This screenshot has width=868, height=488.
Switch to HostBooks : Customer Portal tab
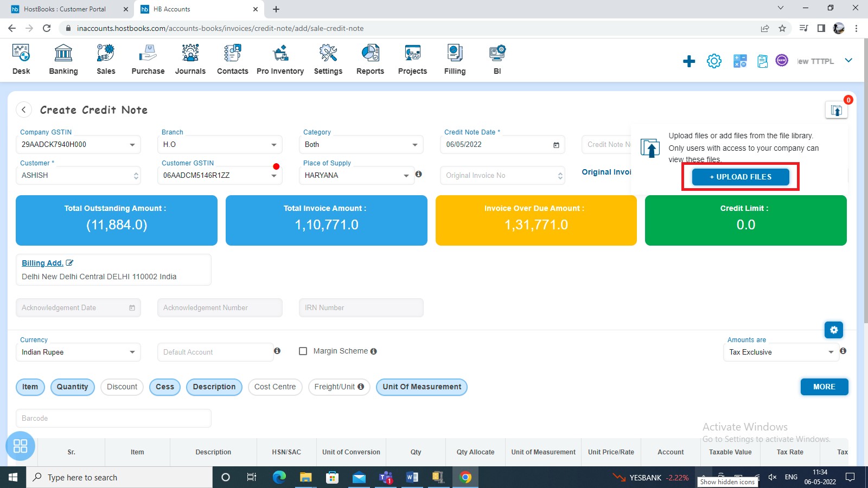(65, 9)
